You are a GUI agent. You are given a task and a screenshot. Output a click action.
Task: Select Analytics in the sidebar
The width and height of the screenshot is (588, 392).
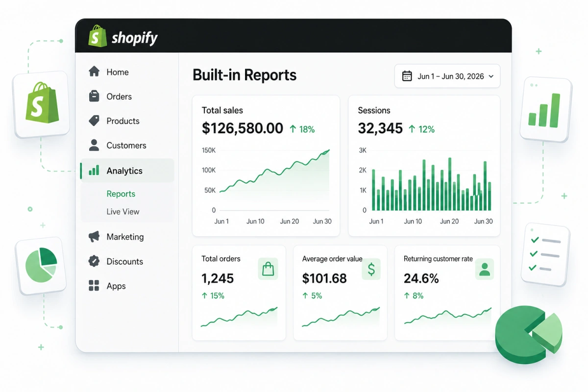tap(127, 171)
